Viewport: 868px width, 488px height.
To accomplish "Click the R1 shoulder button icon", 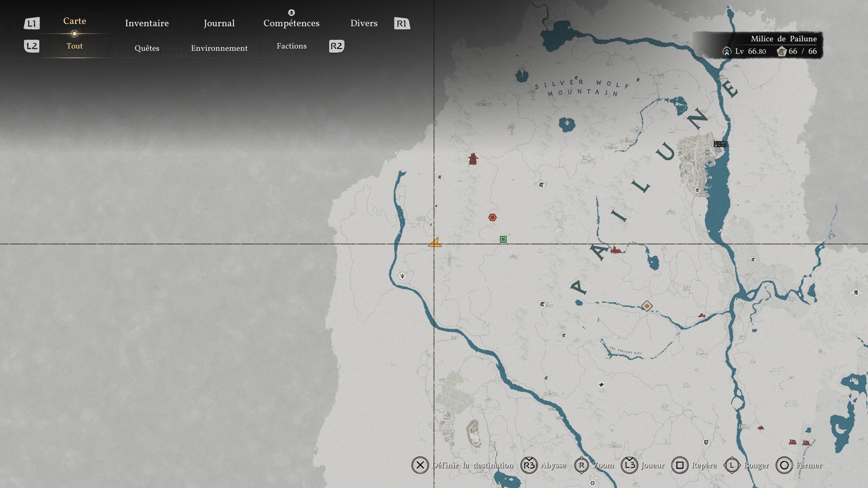I will [402, 23].
